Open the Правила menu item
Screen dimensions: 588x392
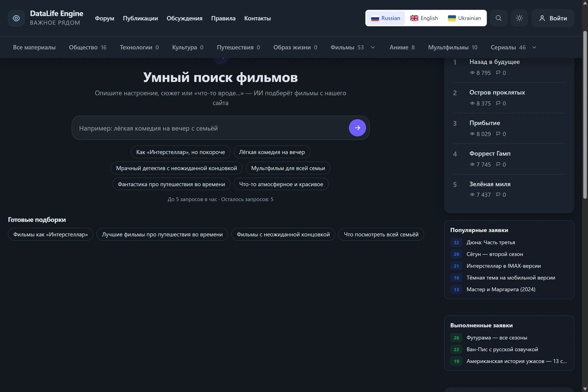click(223, 18)
